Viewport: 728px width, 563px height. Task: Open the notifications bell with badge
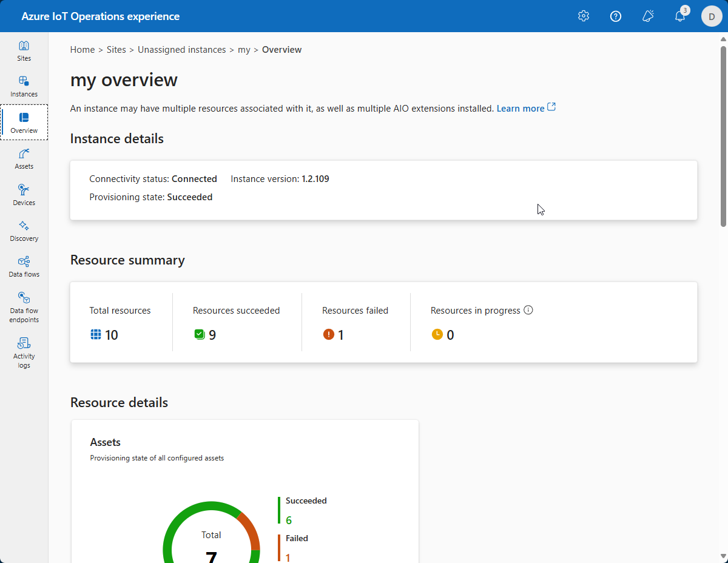(x=680, y=16)
